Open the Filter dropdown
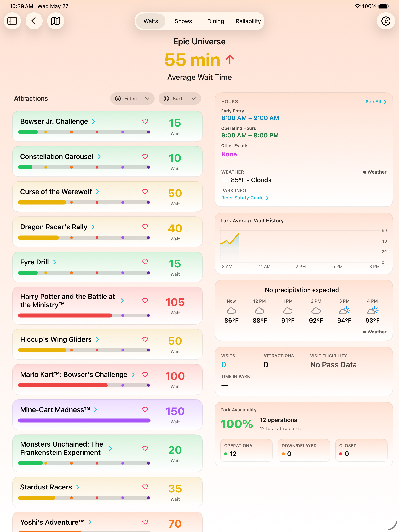399x532 pixels. point(132,98)
